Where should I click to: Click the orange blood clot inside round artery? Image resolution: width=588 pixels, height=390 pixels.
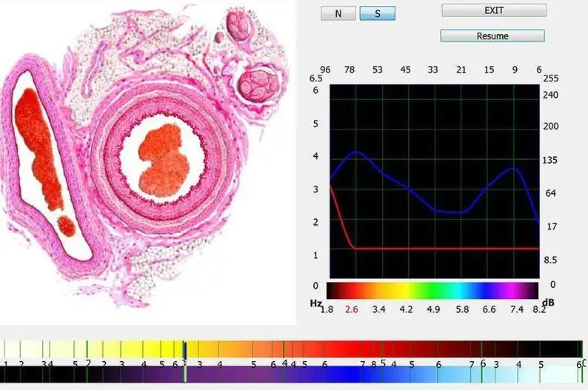click(164, 160)
